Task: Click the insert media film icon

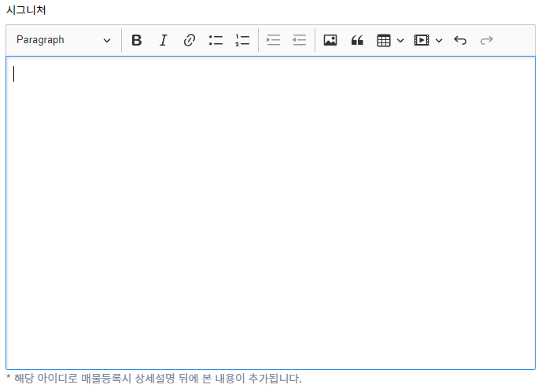Action: [422, 40]
